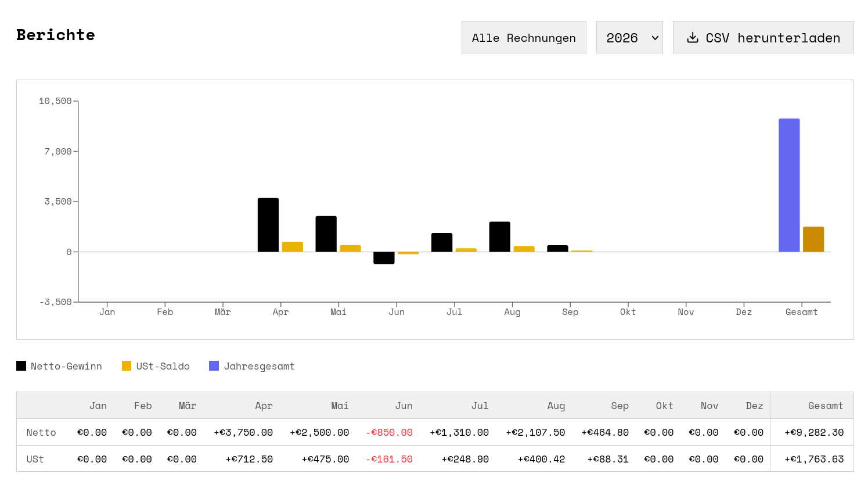Click the Netto-Gewinn legend label
The height and width of the screenshot is (484, 868).
66,366
